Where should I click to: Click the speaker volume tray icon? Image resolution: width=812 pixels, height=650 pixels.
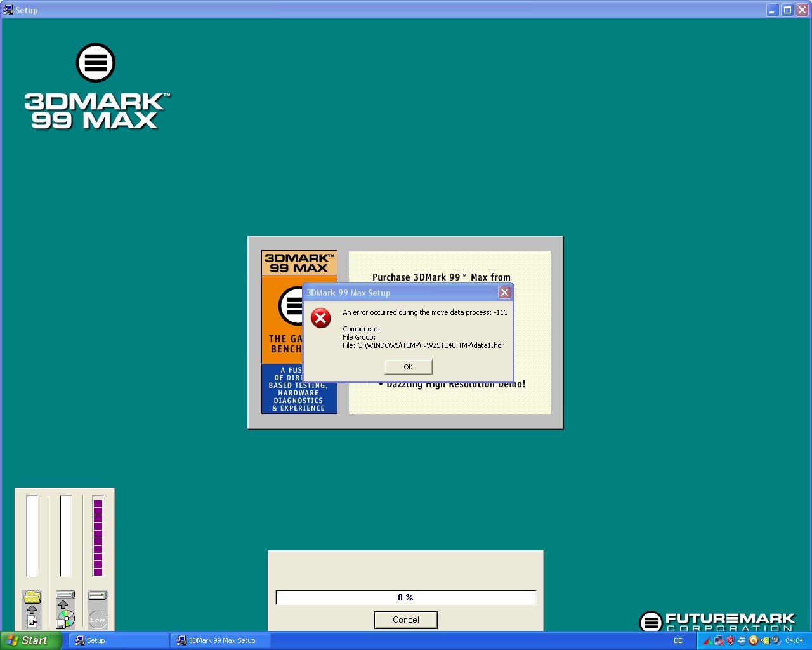click(x=776, y=640)
